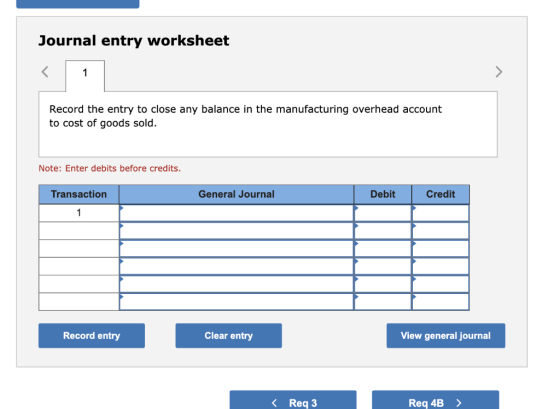Go back to Req 3
Image resolution: width=560 pixels, height=409 pixels.
click(293, 400)
